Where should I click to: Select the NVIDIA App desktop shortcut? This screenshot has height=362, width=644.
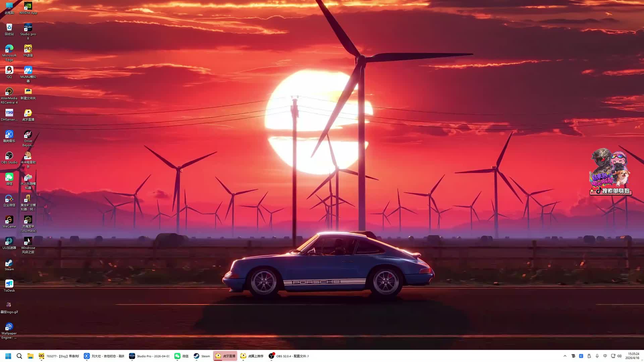pyautogui.click(x=28, y=7)
